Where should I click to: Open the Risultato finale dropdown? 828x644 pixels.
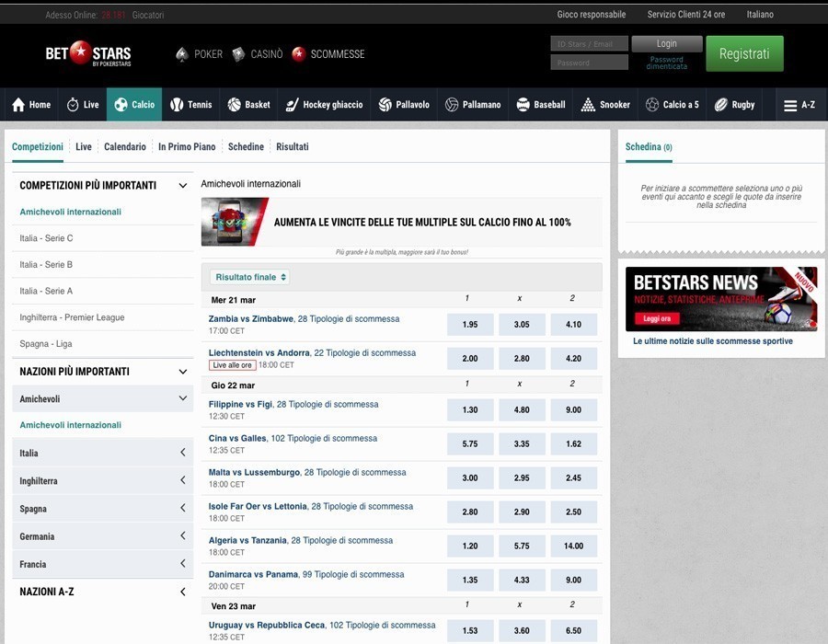coord(249,277)
